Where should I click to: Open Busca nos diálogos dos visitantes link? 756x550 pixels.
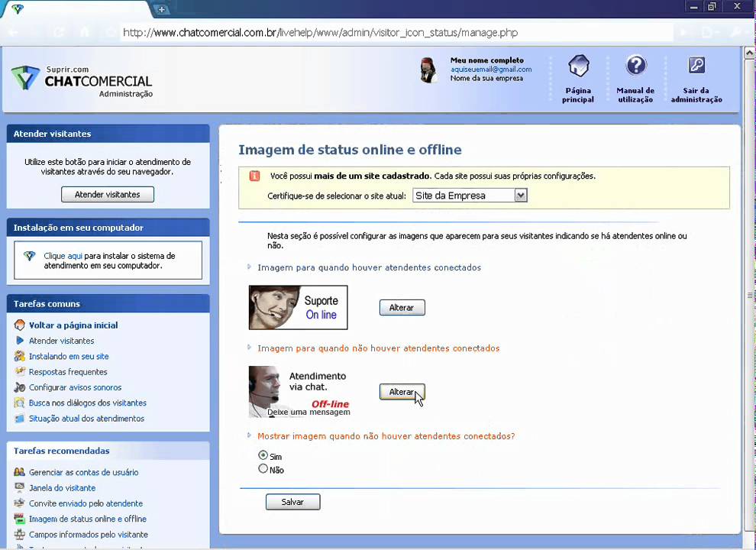coord(88,403)
